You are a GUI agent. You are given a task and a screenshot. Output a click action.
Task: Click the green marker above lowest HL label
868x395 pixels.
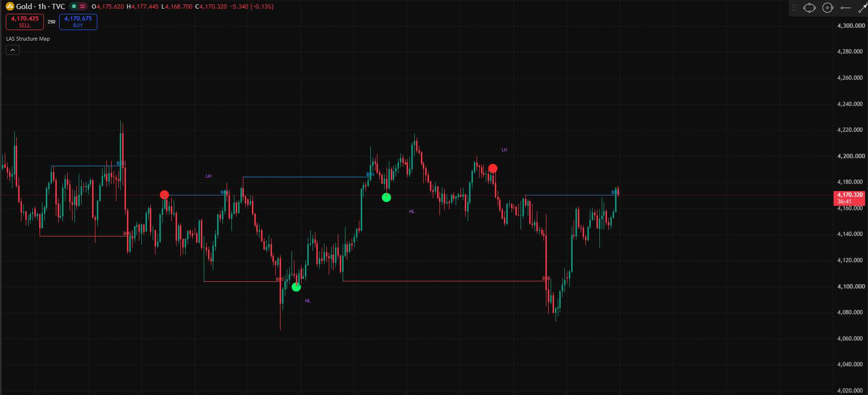296,287
